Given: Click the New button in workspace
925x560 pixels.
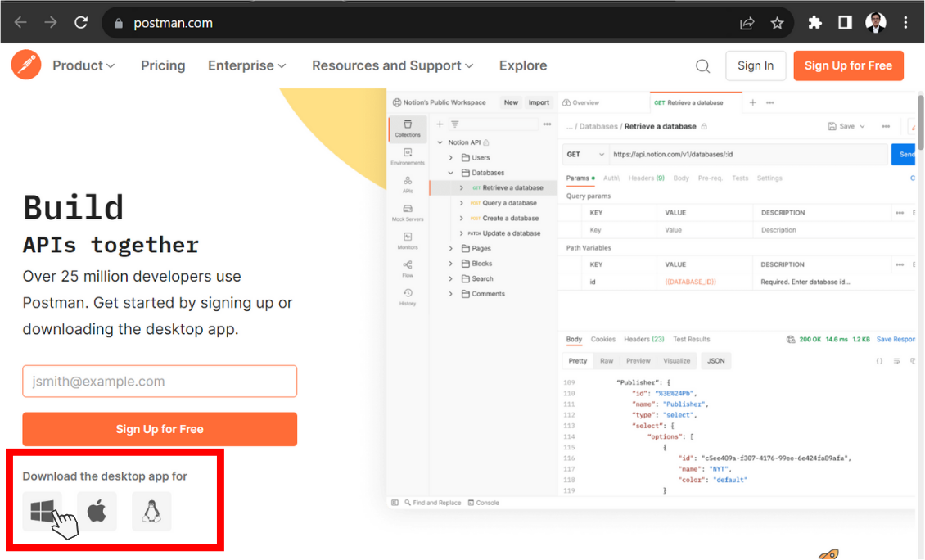Looking at the screenshot, I should [511, 102].
